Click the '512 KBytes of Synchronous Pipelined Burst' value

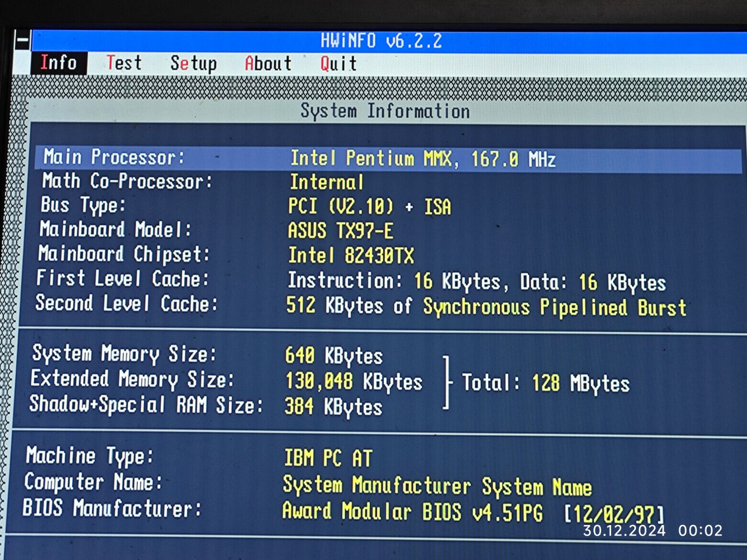click(486, 307)
